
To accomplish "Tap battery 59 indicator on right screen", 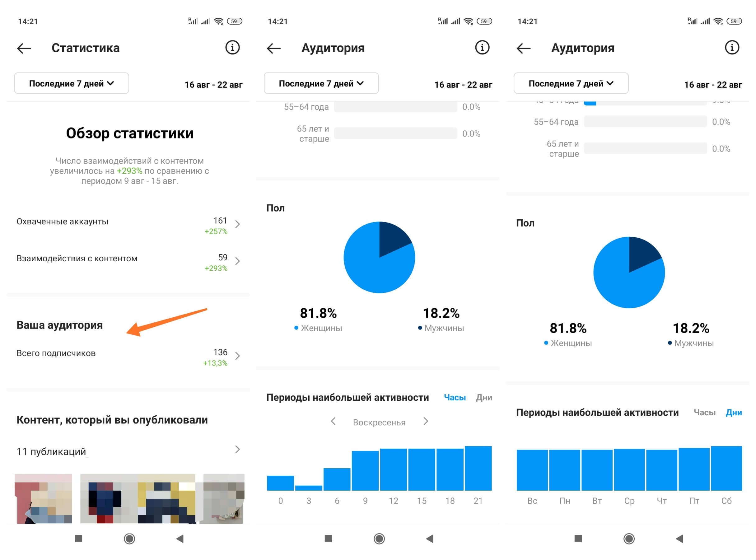I will pos(734,21).
